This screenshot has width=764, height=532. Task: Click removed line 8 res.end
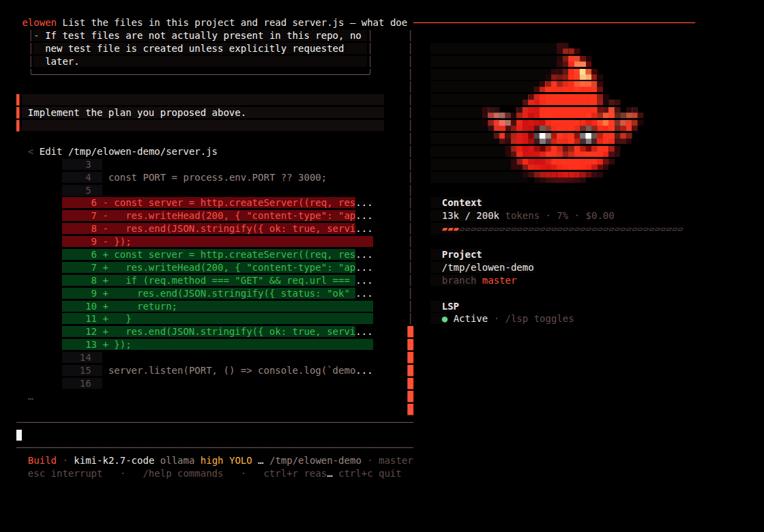[x=218, y=228]
